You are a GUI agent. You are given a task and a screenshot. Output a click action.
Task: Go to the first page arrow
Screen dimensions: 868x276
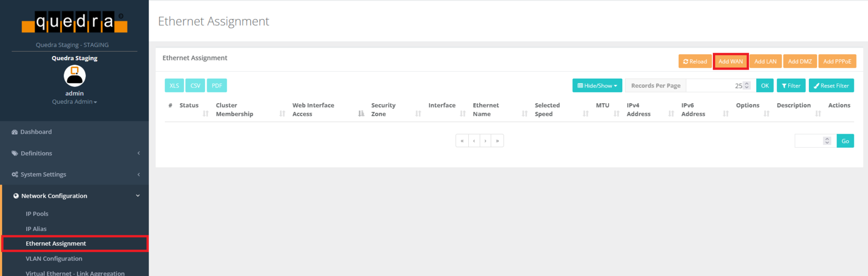point(462,141)
